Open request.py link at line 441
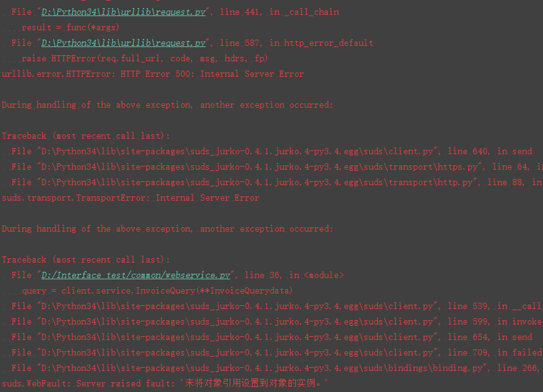This screenshot has height=392, width=543. pyautogui.click(x=123, y=12)
